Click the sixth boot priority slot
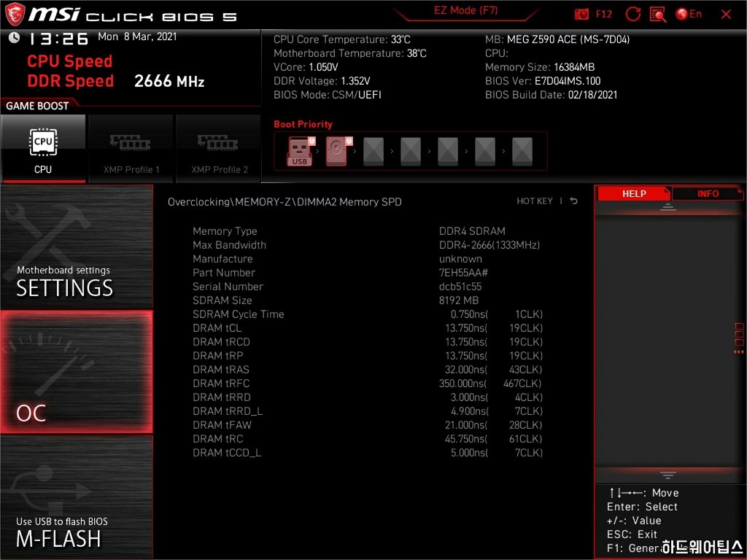 pos(485,152)
